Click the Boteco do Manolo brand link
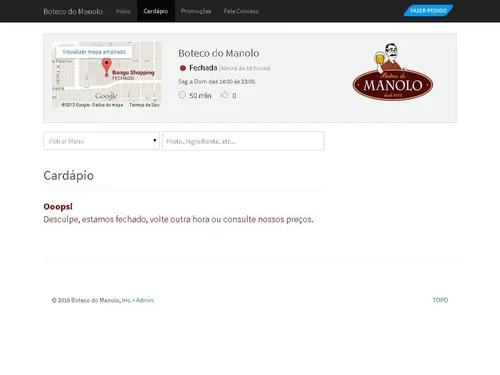 [73, 11]
